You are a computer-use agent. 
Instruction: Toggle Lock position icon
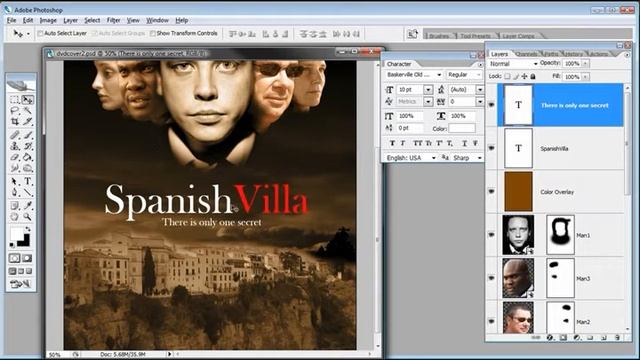(524, 76)
